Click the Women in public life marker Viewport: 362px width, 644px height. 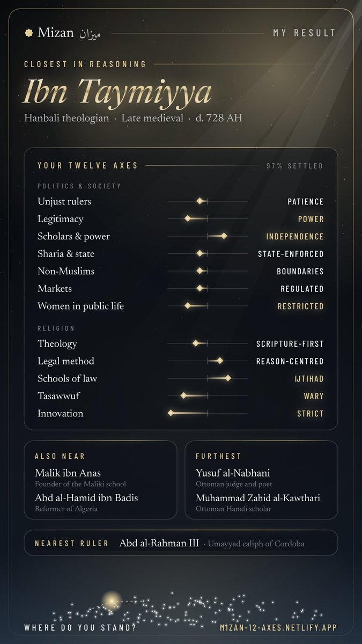pos(188,306)
